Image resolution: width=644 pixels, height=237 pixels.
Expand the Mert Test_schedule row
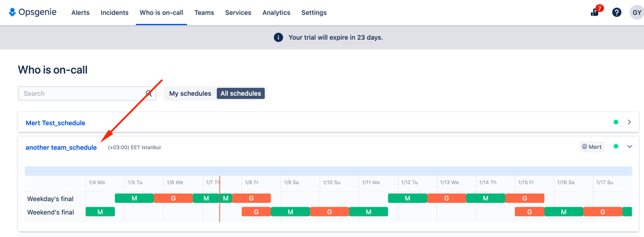(629, 122)
